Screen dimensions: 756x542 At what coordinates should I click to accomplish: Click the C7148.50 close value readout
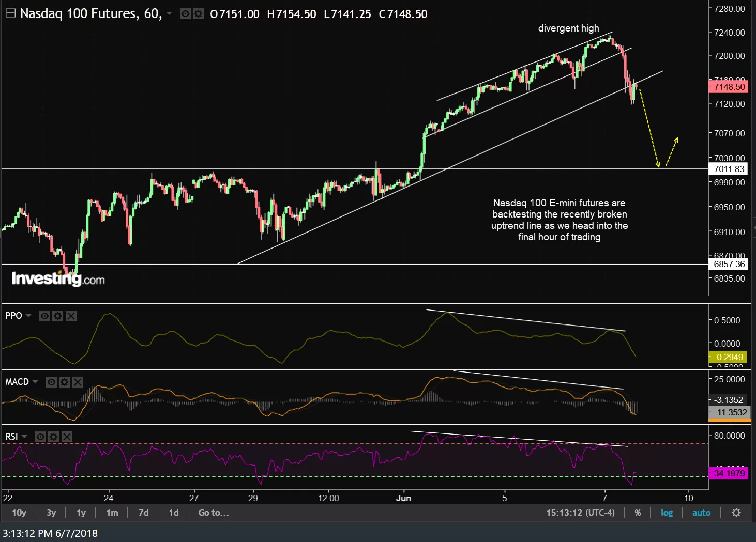coord(403,14)
